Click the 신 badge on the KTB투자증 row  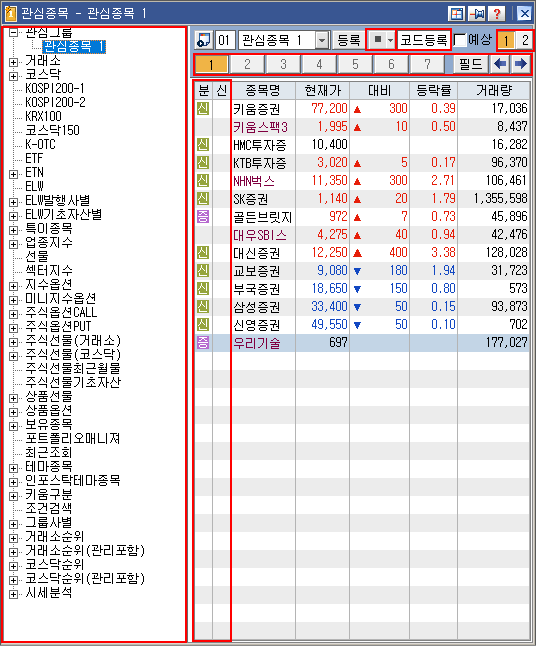click(203, 163)
